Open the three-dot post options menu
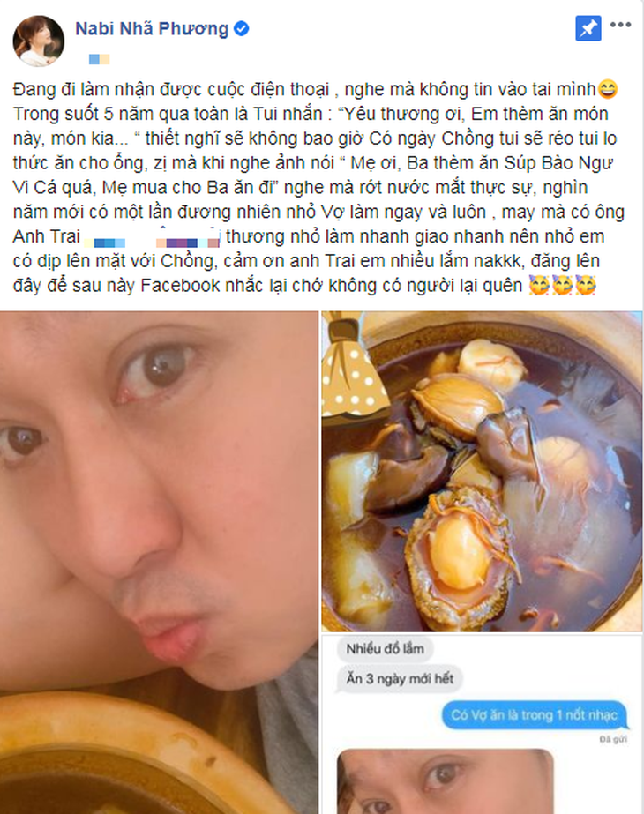The width and height of the screenshot is (644, 814). click(x=621, y=25)
